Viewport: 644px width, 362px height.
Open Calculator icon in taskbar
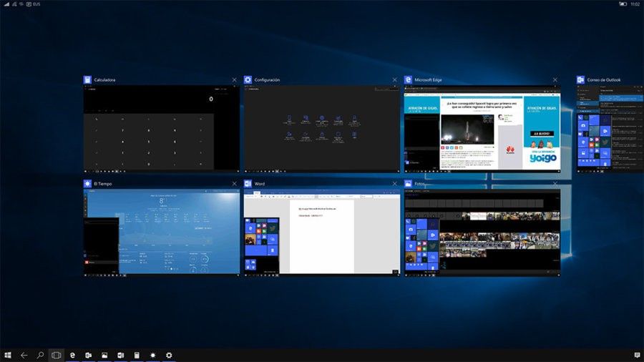coord(137,355)
